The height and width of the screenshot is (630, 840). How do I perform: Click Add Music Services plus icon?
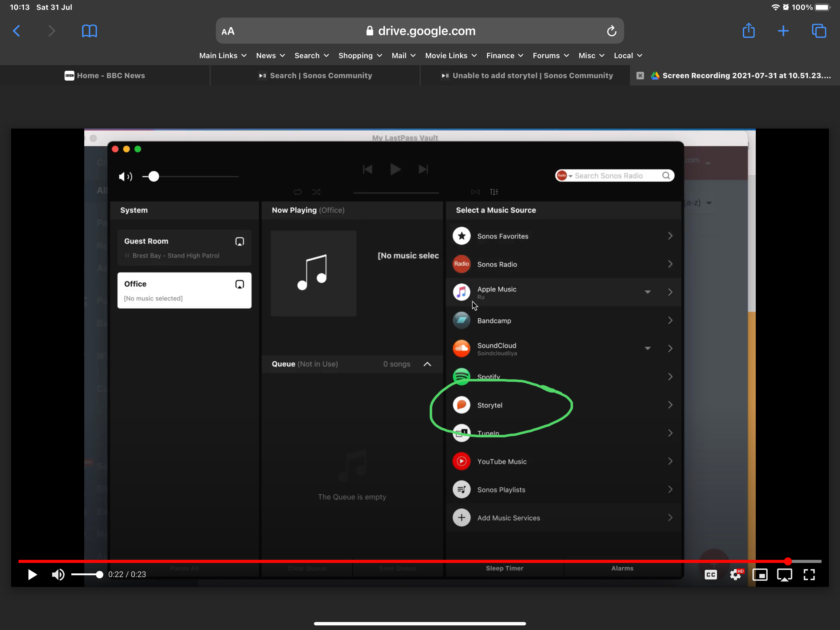(x=462, y=517)
